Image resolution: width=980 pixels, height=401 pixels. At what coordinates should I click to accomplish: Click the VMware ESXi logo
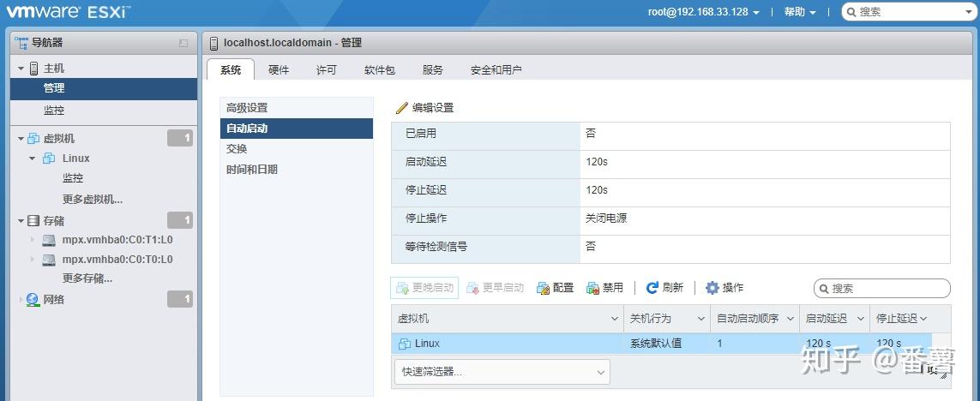[68, 12]
